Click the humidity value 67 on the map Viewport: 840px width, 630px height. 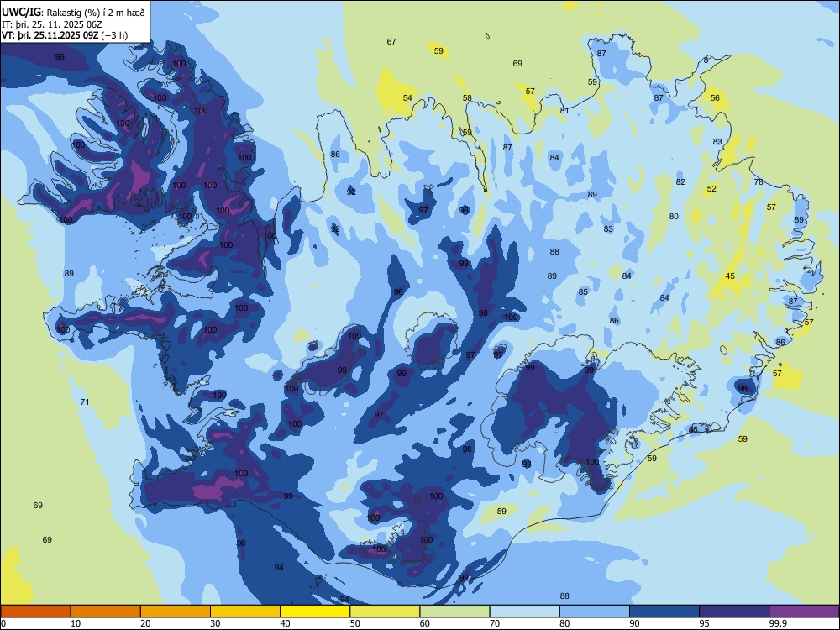[391, 42]
